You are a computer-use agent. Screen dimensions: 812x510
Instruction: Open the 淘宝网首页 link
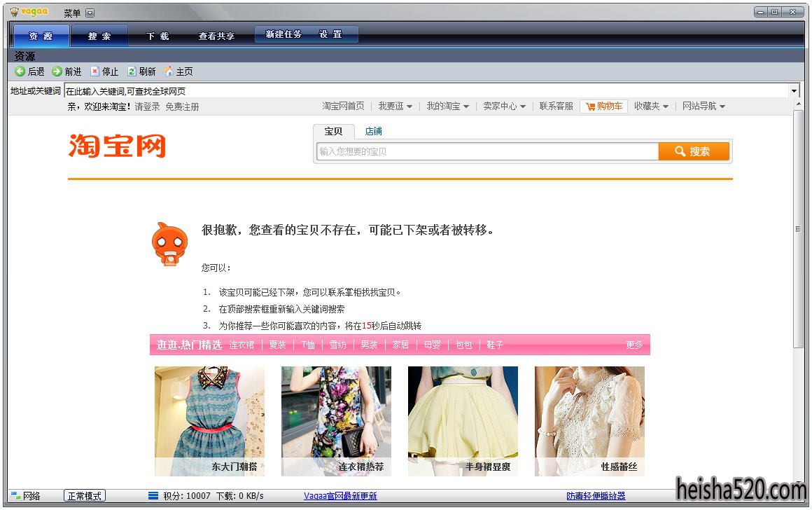click(x=343, y=106)
